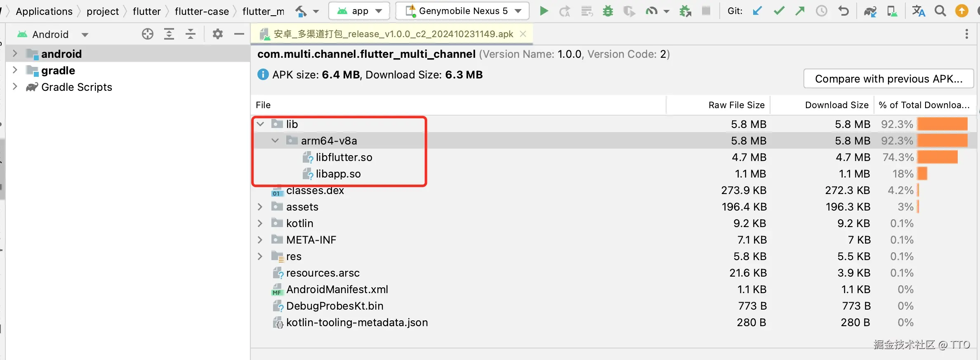Click the green Run app button
Viewport: 980px width, 360px height.
[x=544, y=11]
